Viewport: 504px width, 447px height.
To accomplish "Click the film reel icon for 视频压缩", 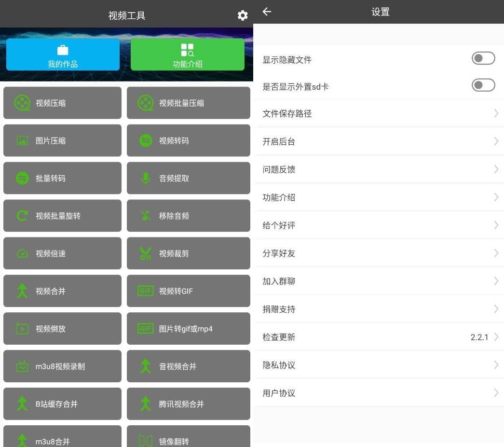I will [22, 103].
